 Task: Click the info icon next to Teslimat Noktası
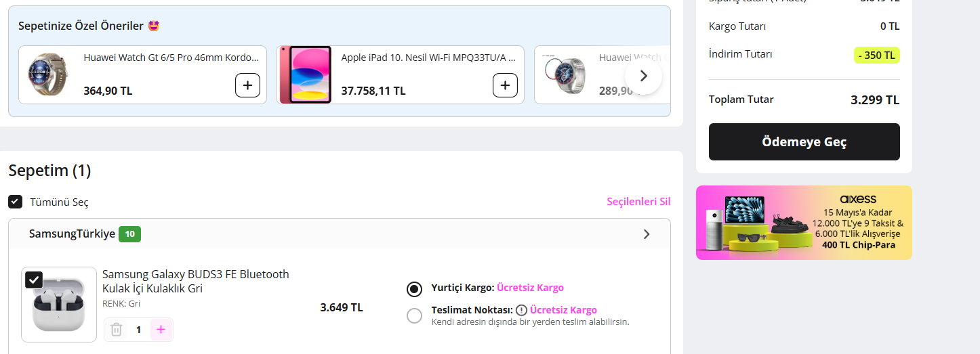[521, 310]
